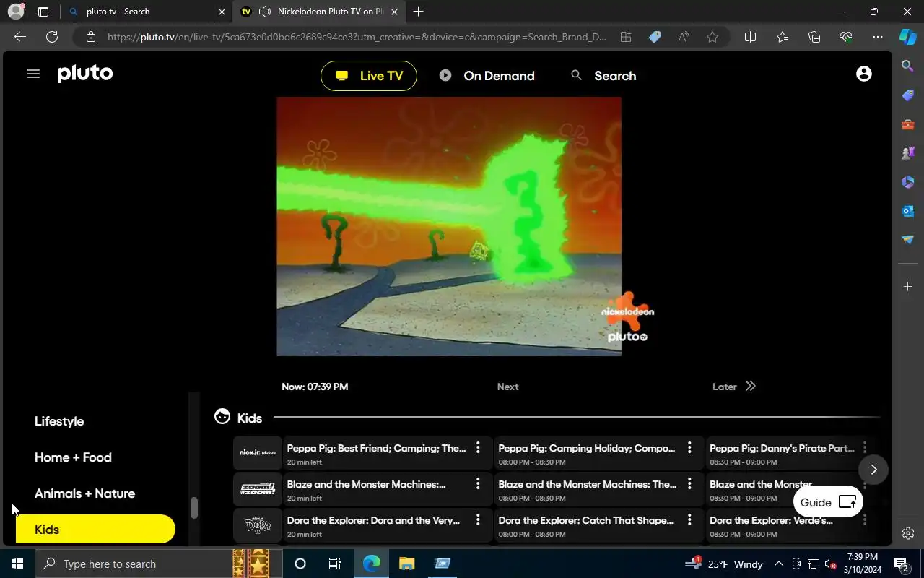Open the Blaze Zoom Zoom channel logo
The image size is (924, 578).
click(258, 489)
